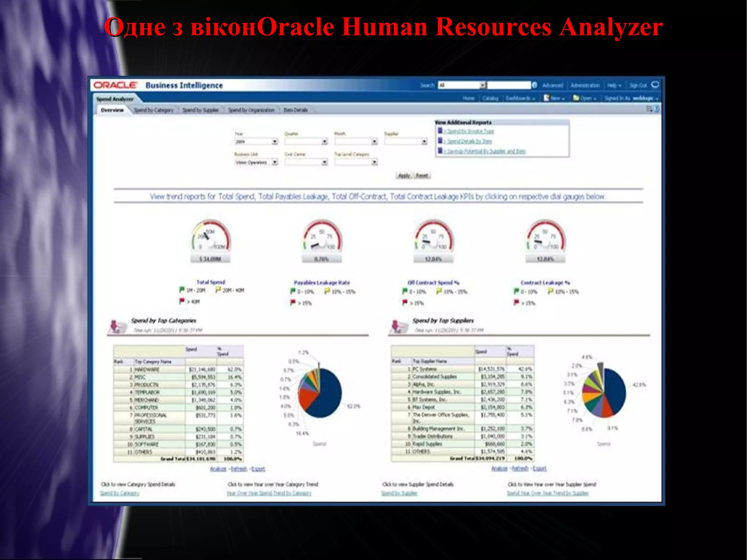Open Savings Potential by Supplier and Item link
The image size is (747, 560).
pos(486,151)
